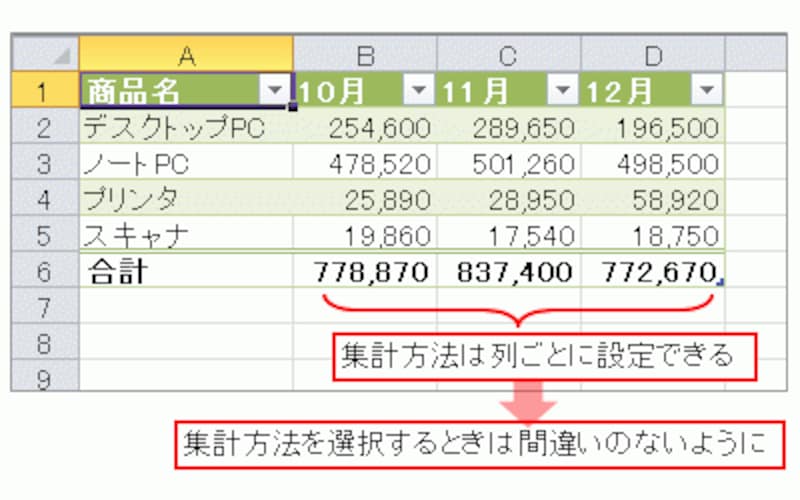The width and height of the screenshot is (800, 500).
Task: Select row 7 header
Action: click(45, 306)
